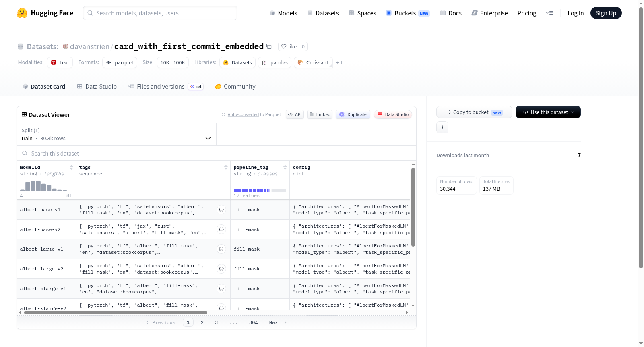
Task: Expand the train split dropdown
Action: 116,134
